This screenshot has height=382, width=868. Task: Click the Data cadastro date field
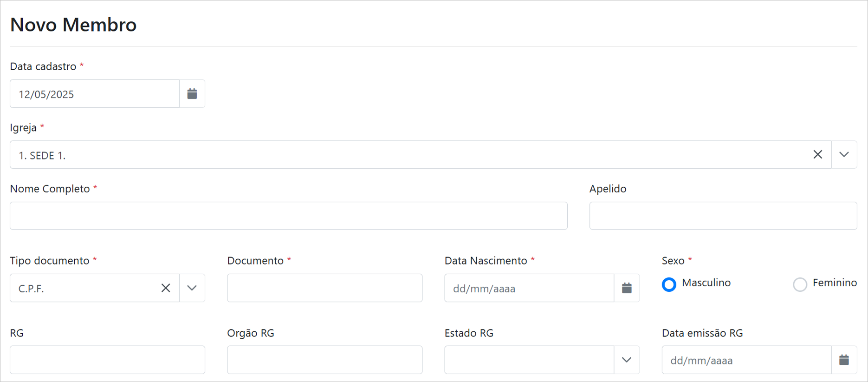pos(95,94)
